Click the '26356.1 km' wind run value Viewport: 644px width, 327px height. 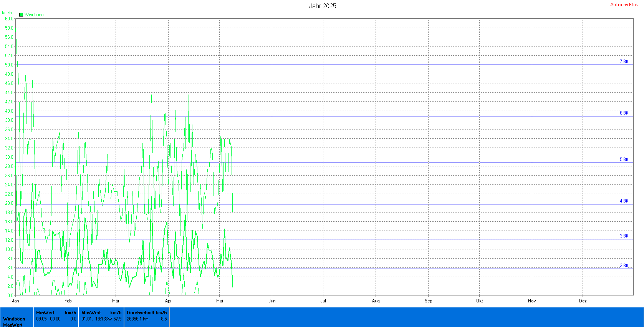pyautogui.click(x=137, y=319)
